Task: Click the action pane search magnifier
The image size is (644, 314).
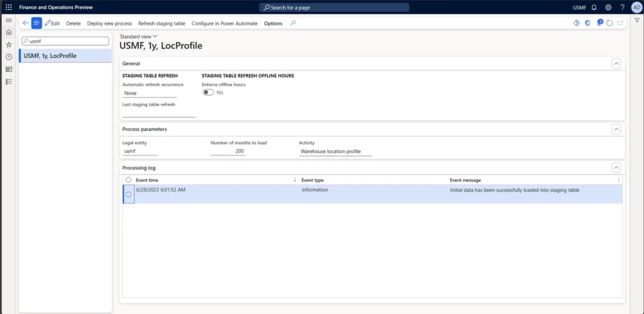Action: pyautogui.click(x=293, y=23)
